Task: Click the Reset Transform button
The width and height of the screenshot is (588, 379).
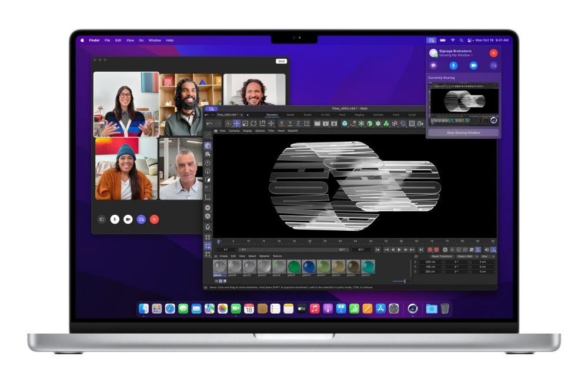Action: coord(442,256)
